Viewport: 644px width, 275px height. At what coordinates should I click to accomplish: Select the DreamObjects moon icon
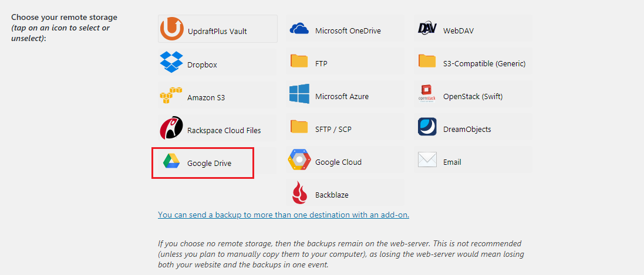427,127
